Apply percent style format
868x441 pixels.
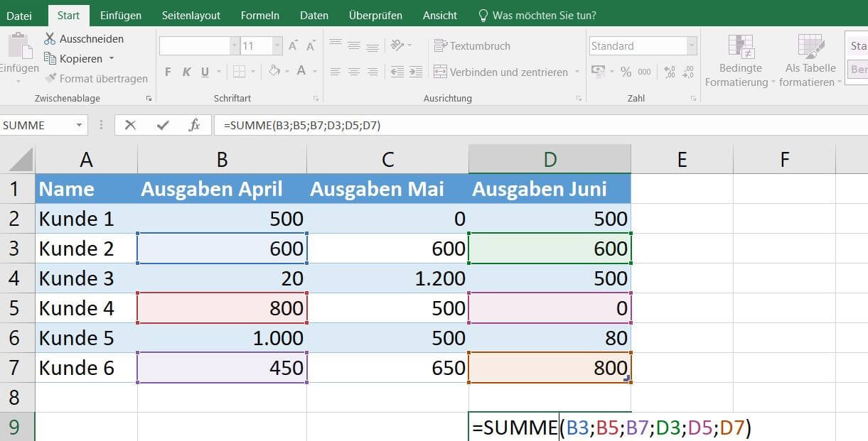(x=626, y=72)
